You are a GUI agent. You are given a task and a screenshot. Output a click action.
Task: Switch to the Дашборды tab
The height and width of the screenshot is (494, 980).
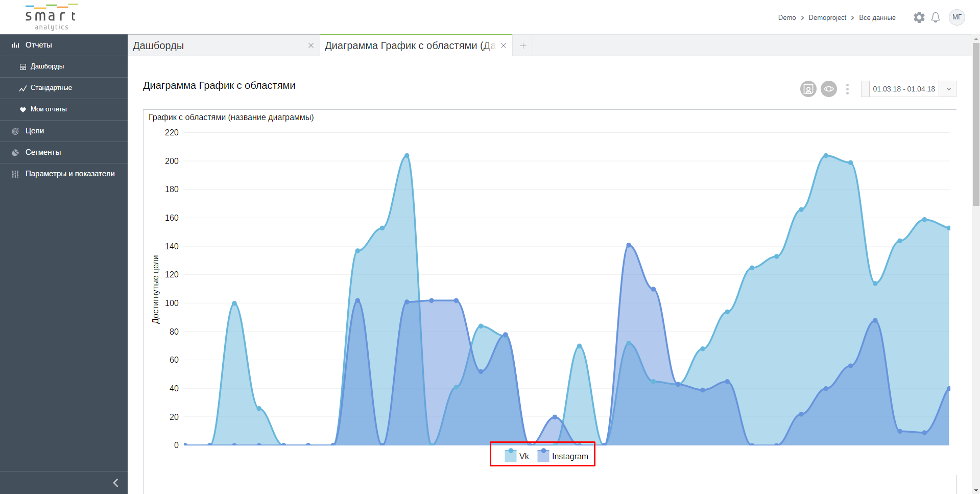coord(214,45)
